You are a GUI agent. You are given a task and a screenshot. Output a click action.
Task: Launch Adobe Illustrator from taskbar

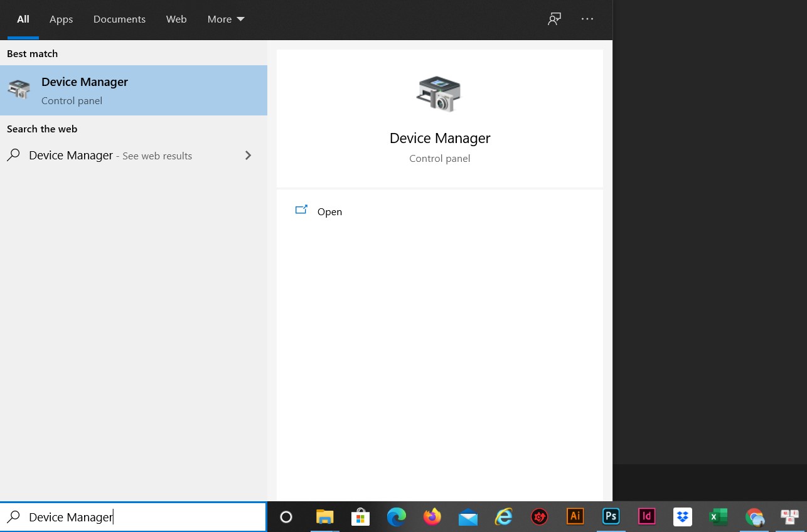tap(575, 516)
